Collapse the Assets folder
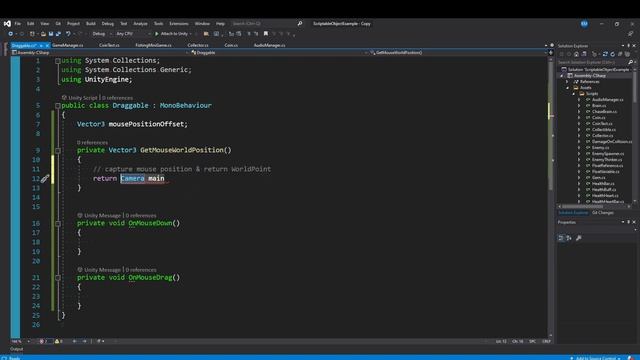This screenshot has width=640, height=360. pos(568,88)
